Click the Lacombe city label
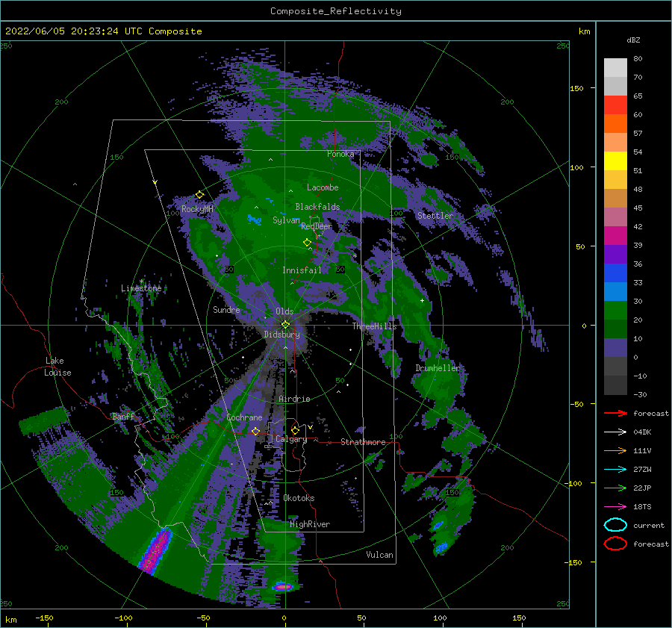This screenshot has height=628, width=672. (x=323, y=187)
